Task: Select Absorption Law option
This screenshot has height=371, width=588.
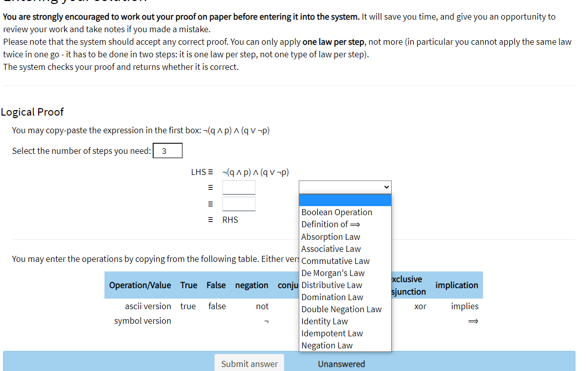Action: tap(345, 237)
